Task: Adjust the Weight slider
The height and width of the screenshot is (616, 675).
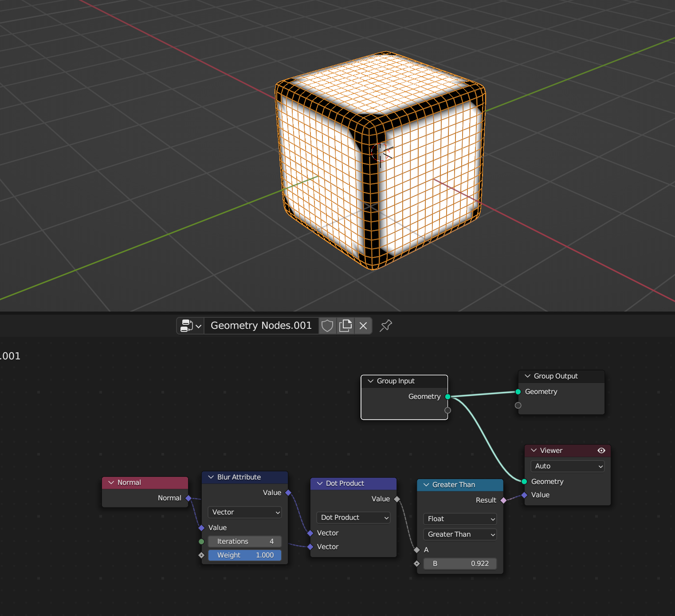Action: pos(245,555)
